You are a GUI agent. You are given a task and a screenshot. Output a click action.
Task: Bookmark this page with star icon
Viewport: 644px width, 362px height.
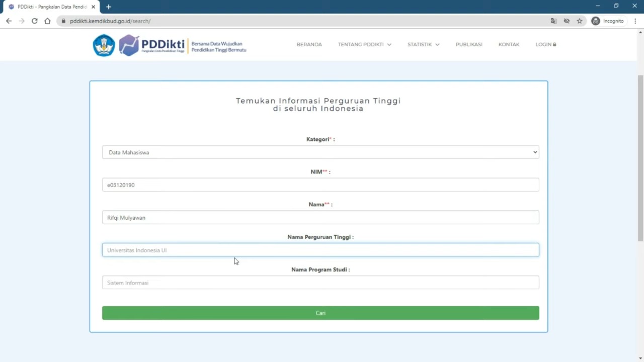[580, 21]
